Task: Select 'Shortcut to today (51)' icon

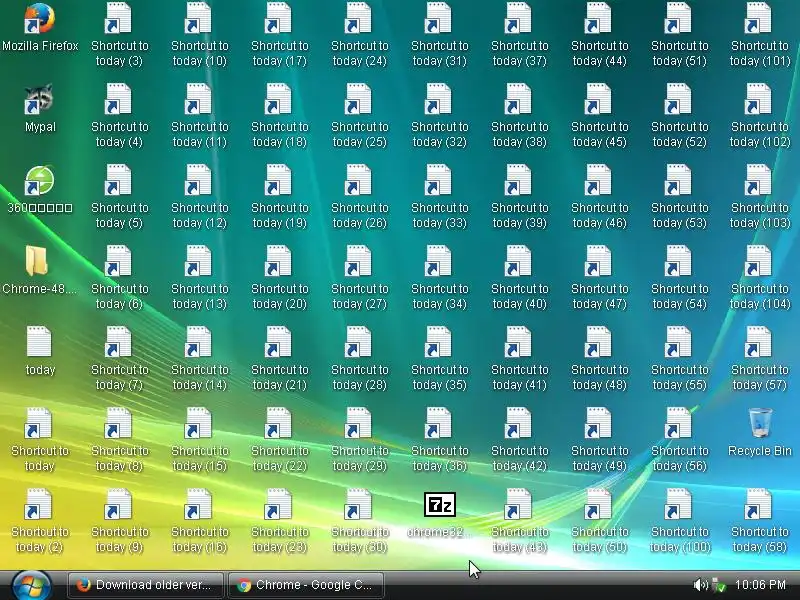Action: tap(680, 35)
